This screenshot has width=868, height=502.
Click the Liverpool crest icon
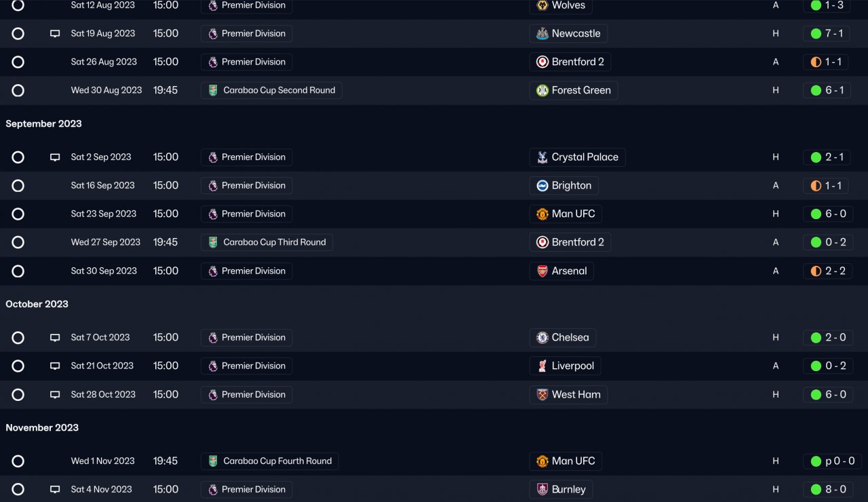[x=542, y=366]
